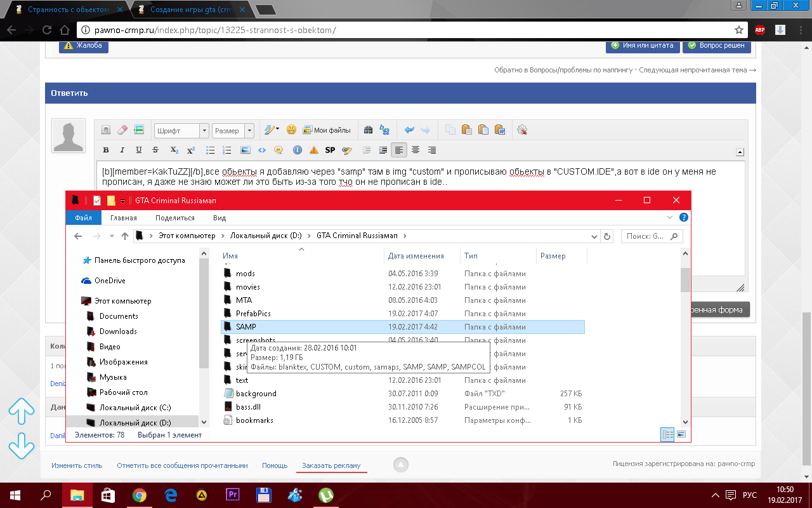
Task: Open find binoculars tool in editor
Action: click(368, 130)
